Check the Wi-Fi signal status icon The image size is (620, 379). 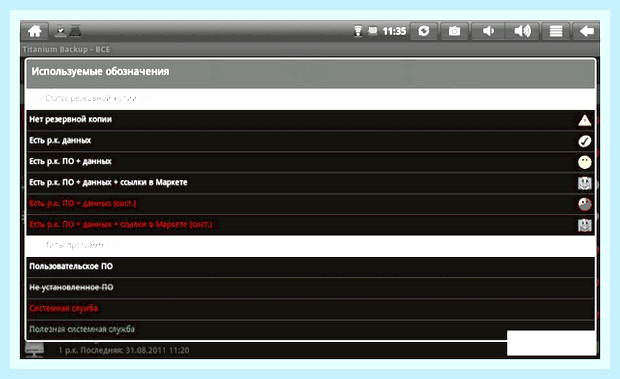pyautogui.click(x=358, y=31)
